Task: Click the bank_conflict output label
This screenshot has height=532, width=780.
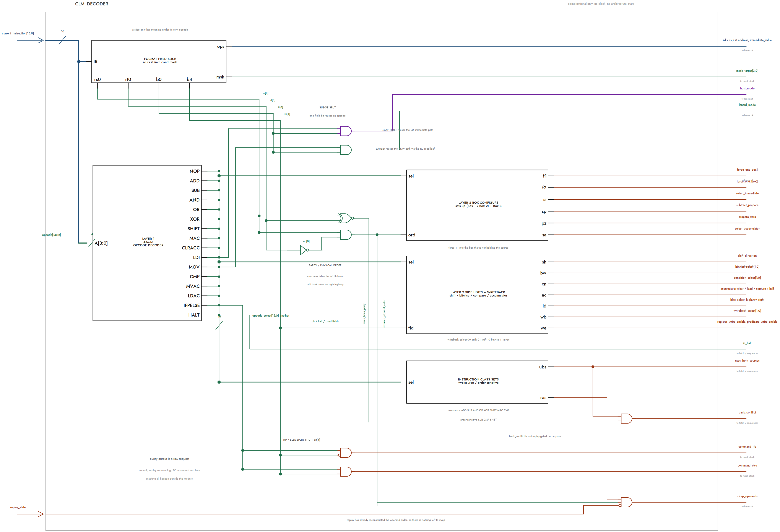Action: (x=747, y=412)
